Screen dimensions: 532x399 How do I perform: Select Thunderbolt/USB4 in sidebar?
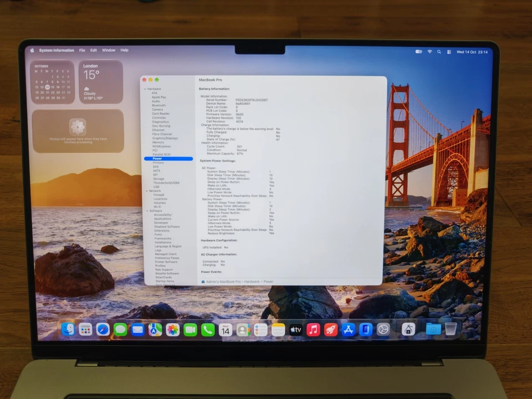[166, 182]
